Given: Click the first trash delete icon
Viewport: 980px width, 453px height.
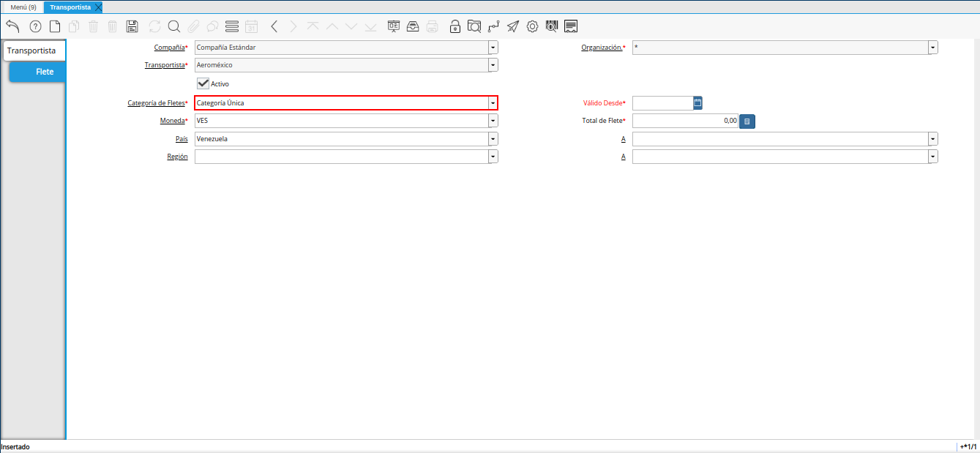Looking at the screenshot, I should click(93, 26).
